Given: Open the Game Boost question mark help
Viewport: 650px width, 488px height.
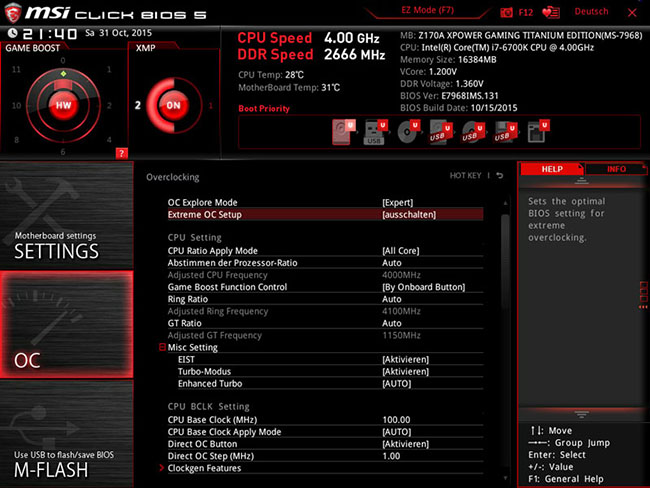Looking at the screenshot, I should click(x=121, y=153).
